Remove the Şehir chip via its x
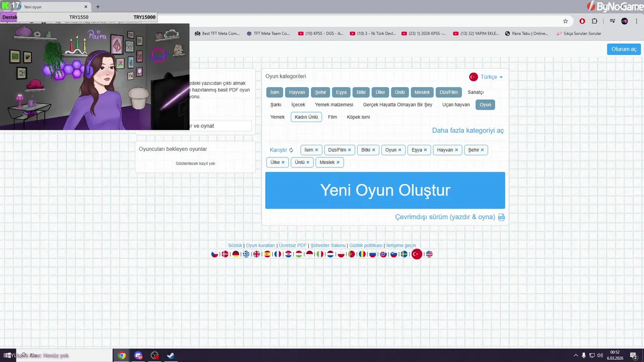 482,150
